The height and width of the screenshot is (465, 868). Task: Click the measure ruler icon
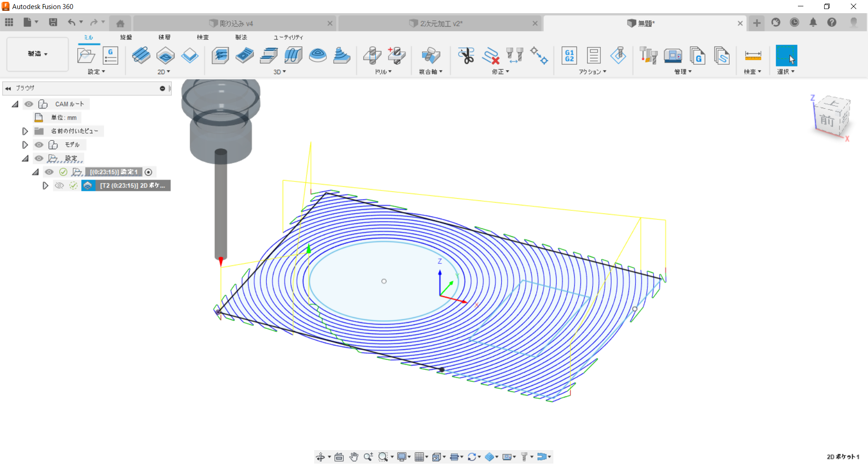753,56
